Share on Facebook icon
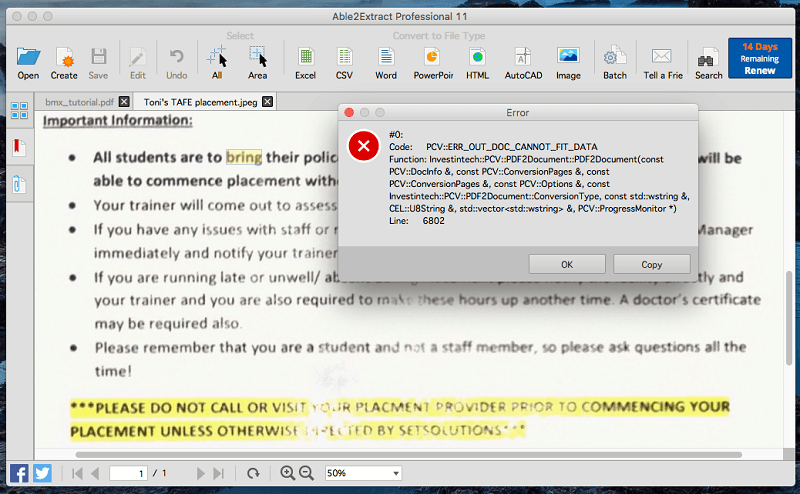Image resolution: width=800 pixels, height=494 pixels. (x=19, y=474)
